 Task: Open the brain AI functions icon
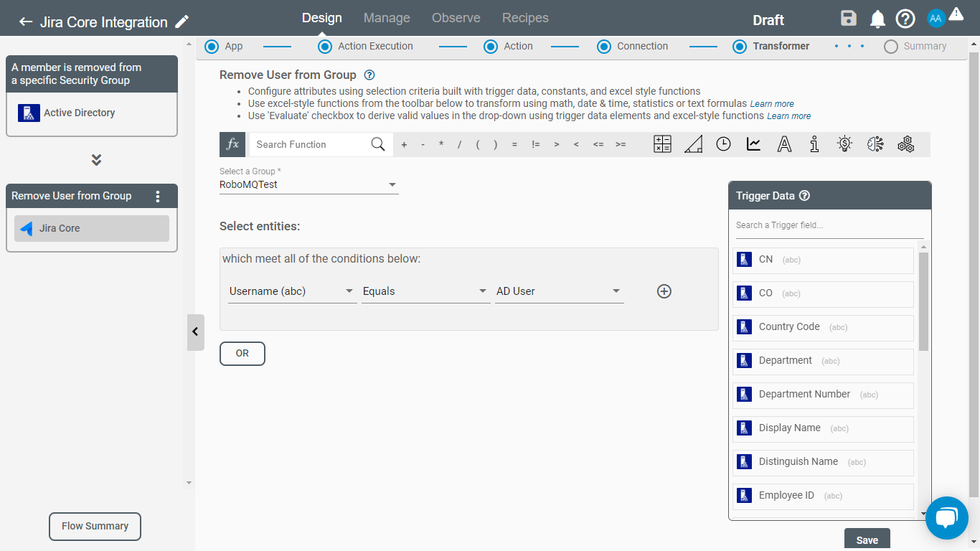(x=875, y=144)
